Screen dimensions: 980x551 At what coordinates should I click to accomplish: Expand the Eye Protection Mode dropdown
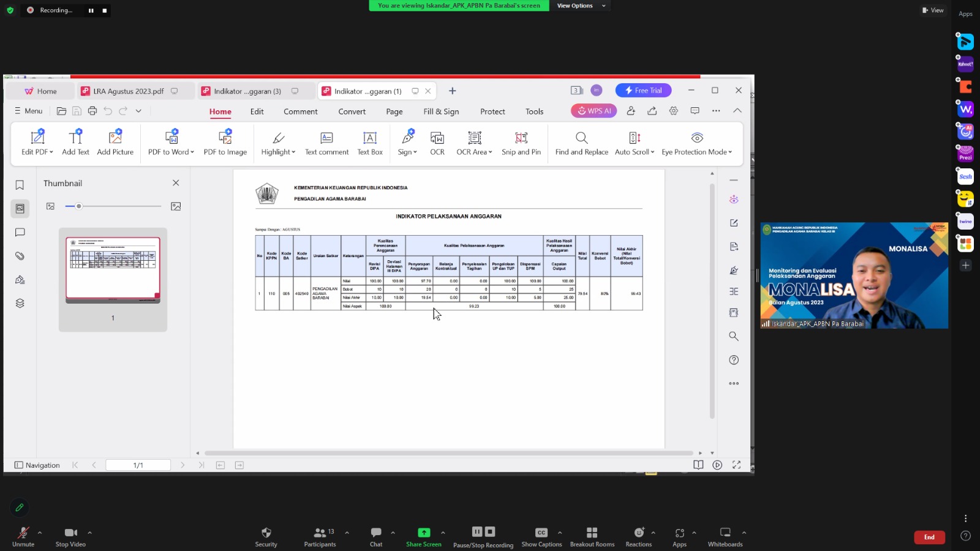pos(730,152)
